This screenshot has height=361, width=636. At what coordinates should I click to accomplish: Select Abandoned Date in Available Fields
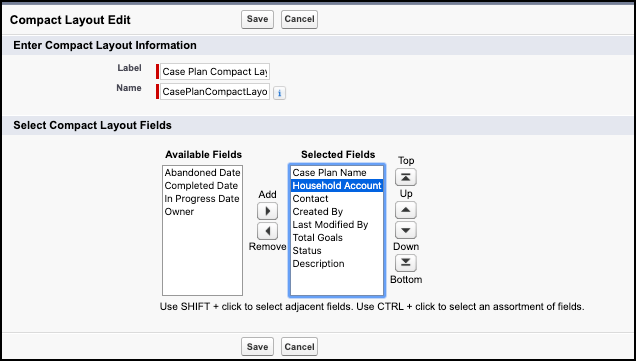[202, 173]
